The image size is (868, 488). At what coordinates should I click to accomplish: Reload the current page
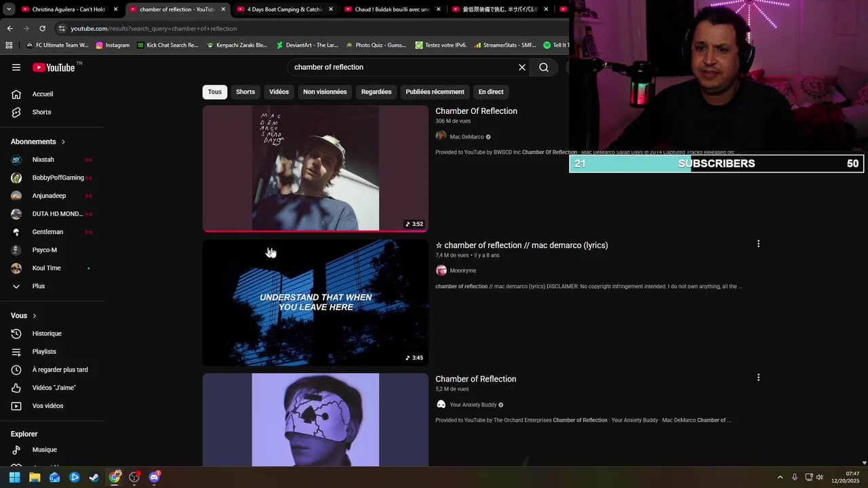pos(42,28)
